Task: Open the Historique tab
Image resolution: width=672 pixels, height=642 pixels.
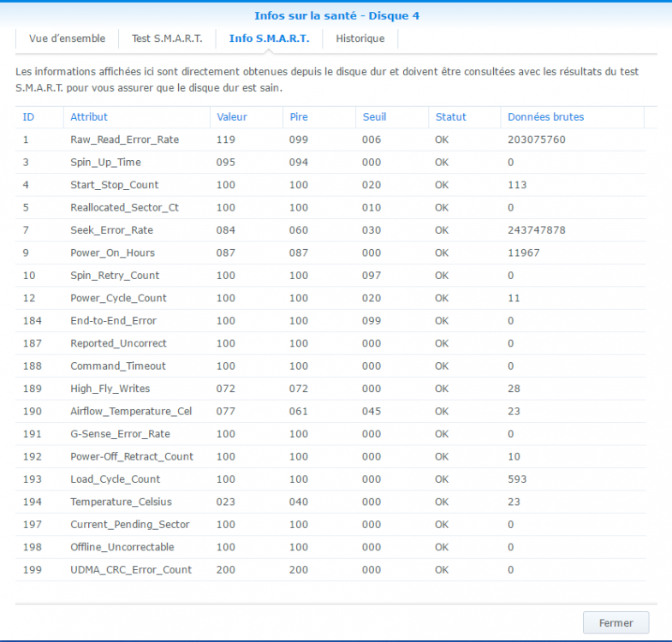Action: coord(360,39)
